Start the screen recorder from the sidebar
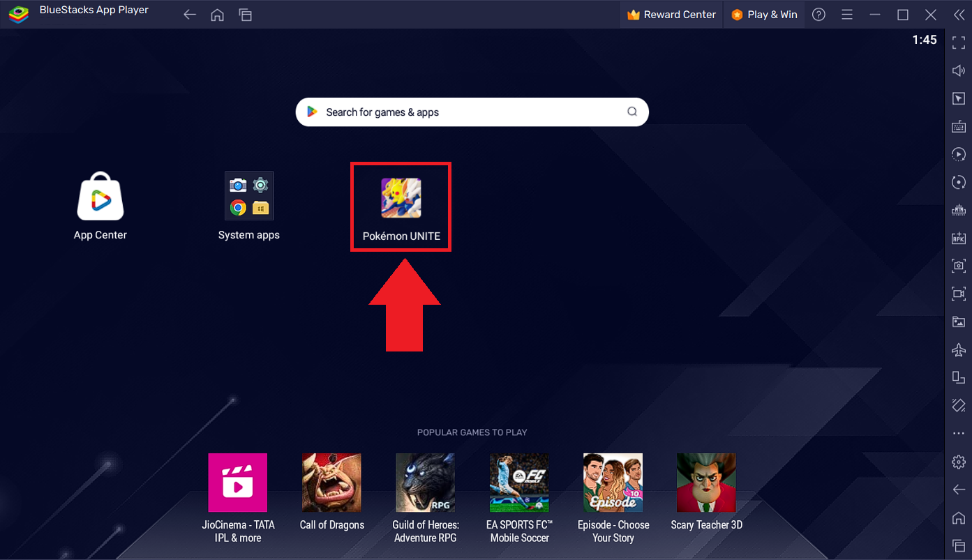This screenshot has width=972, height=560. tap(958, 294)
